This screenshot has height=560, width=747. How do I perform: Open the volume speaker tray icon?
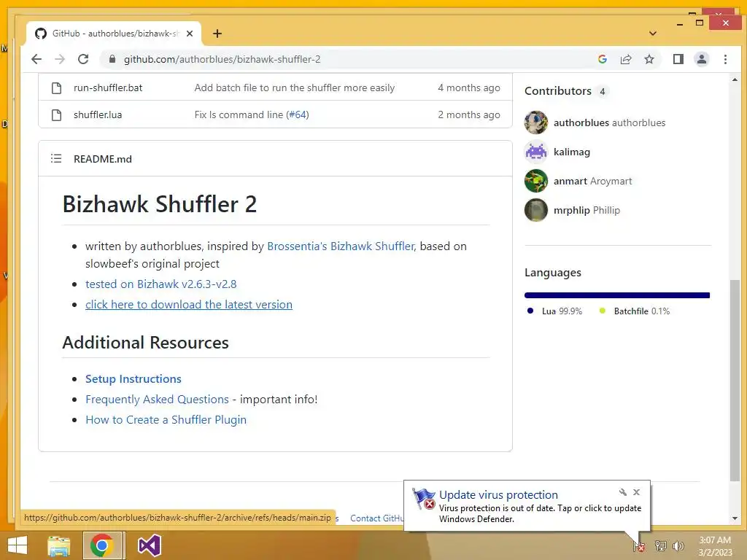(678, 545)
